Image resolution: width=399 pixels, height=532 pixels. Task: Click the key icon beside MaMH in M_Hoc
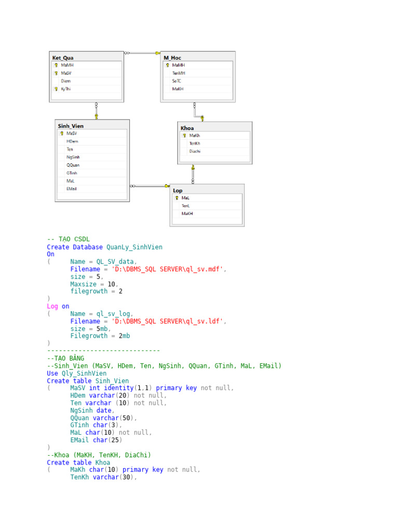[168, 65]
